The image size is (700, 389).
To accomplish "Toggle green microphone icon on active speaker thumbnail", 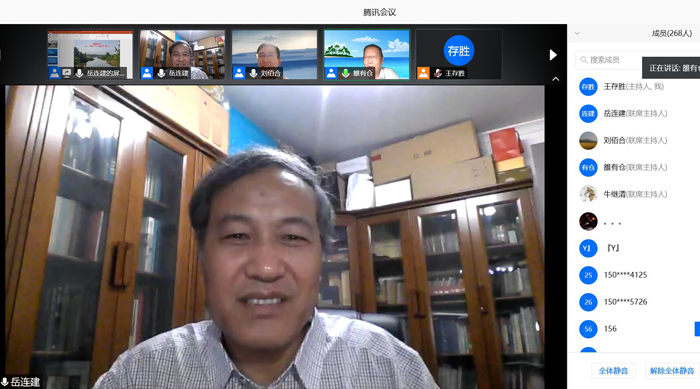I will click(x=345, y=73).
